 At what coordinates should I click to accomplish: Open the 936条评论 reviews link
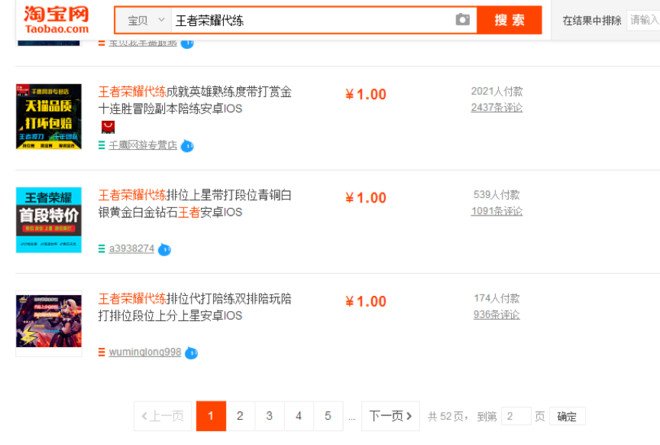pos(497,315)
